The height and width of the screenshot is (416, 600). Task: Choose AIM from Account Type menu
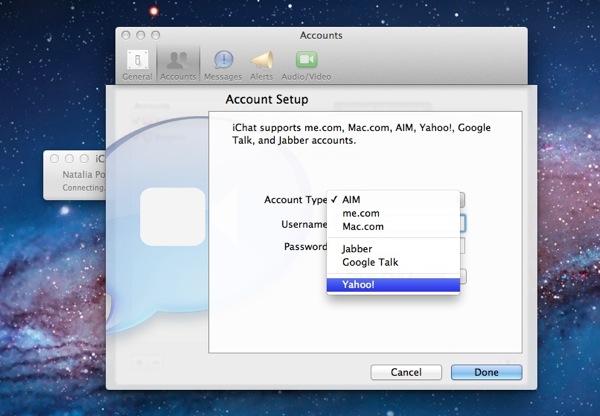point(393,199)
